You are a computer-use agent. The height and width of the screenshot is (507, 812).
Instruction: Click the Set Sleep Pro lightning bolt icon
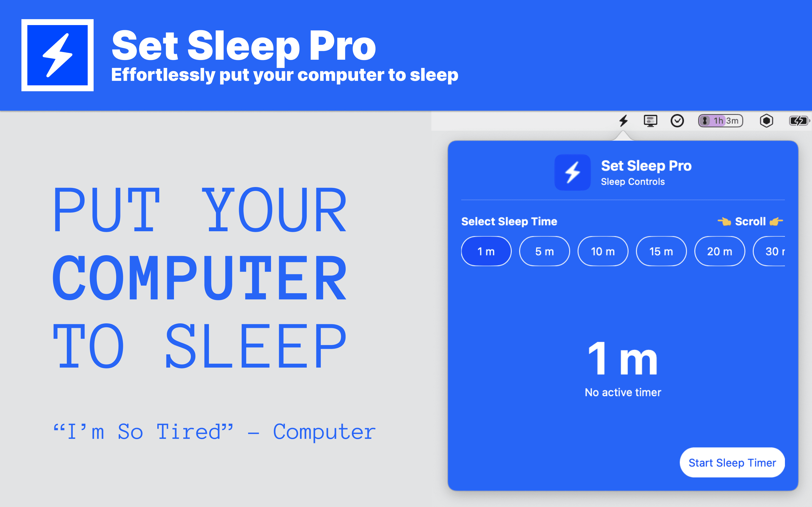click(622, 120)
